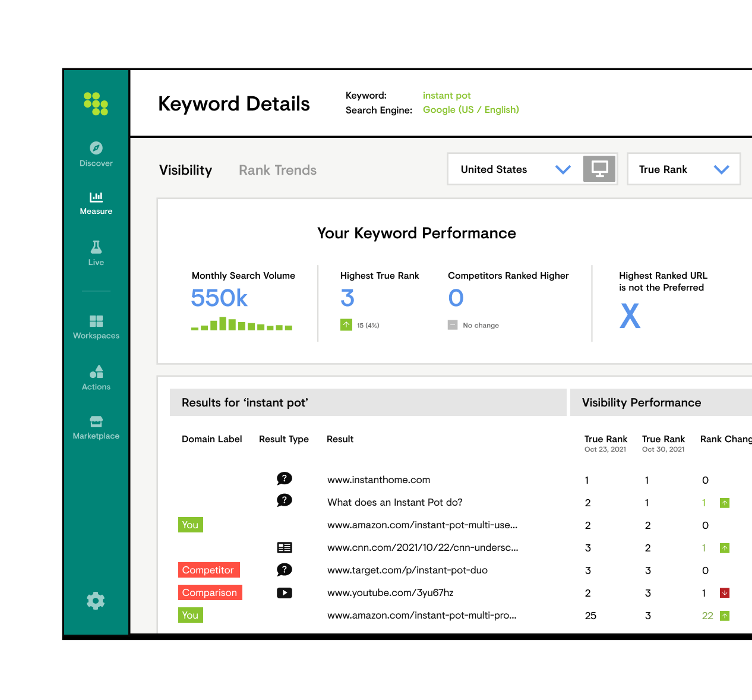Image resolution: width=752 pixels, height=700 pixels.
Task: Click the Domain Label column header
Action: click(212, 439)
